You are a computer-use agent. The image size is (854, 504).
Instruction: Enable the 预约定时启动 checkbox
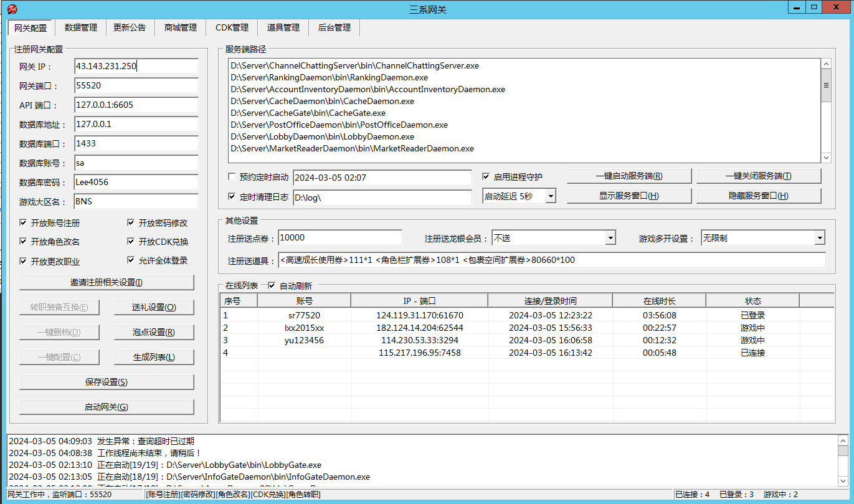(x=232, y=178)
